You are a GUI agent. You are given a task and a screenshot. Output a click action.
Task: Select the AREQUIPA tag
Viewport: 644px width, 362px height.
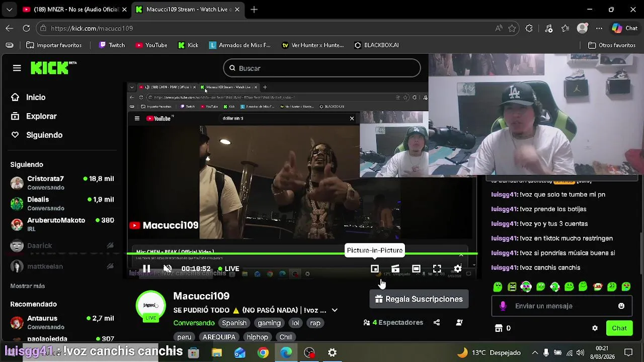coord(219,337)
